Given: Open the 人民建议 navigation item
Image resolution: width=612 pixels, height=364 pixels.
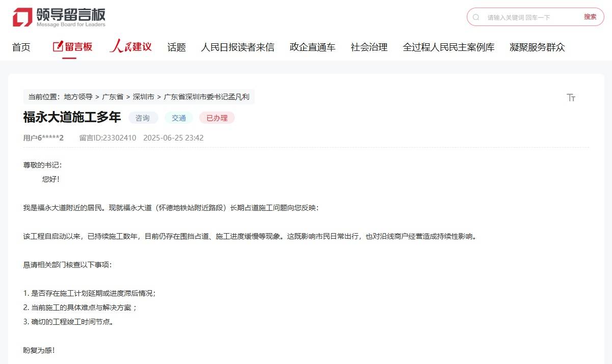Looking at the screenshot, I should coord(131,47).
